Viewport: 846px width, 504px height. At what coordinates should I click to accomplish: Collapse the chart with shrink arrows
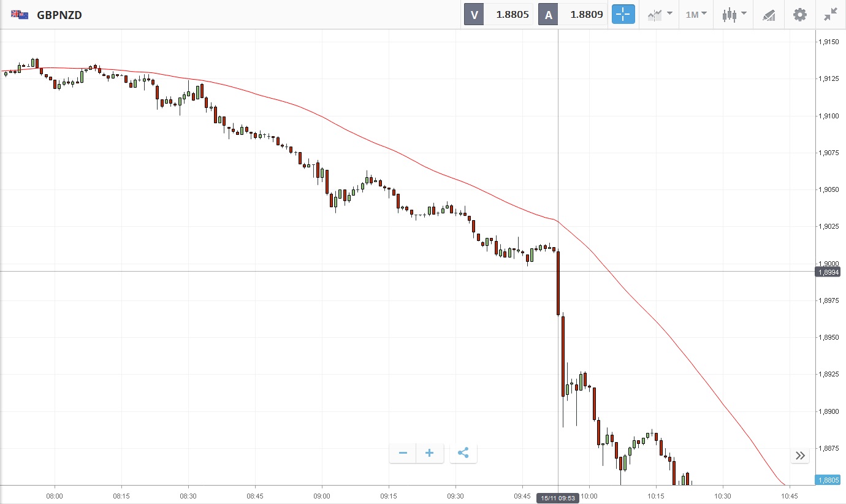click(x=831, y=15)
